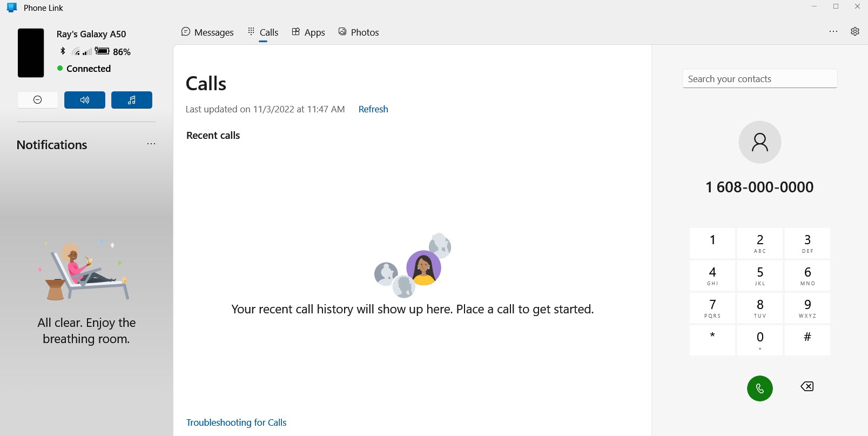Dial digit 7 PQRS on keypad
Viewport: 868px width, 436px height.
coord(712,308)
